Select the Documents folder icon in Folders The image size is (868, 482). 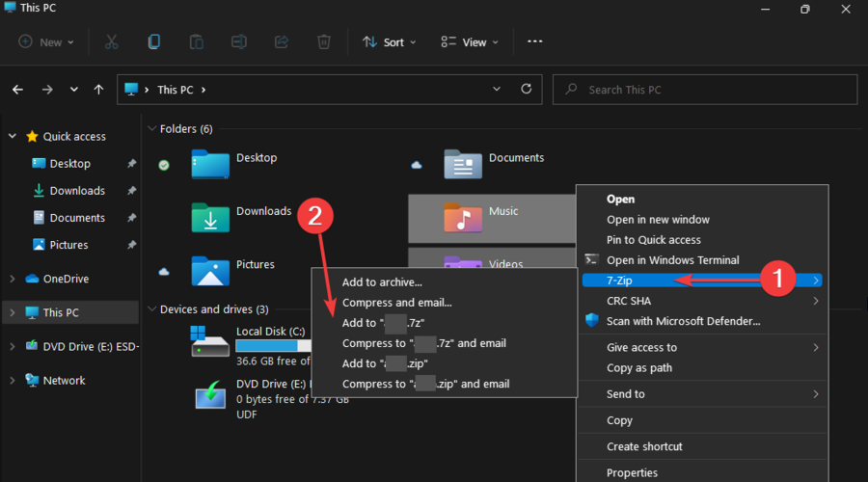coord(463,164)
